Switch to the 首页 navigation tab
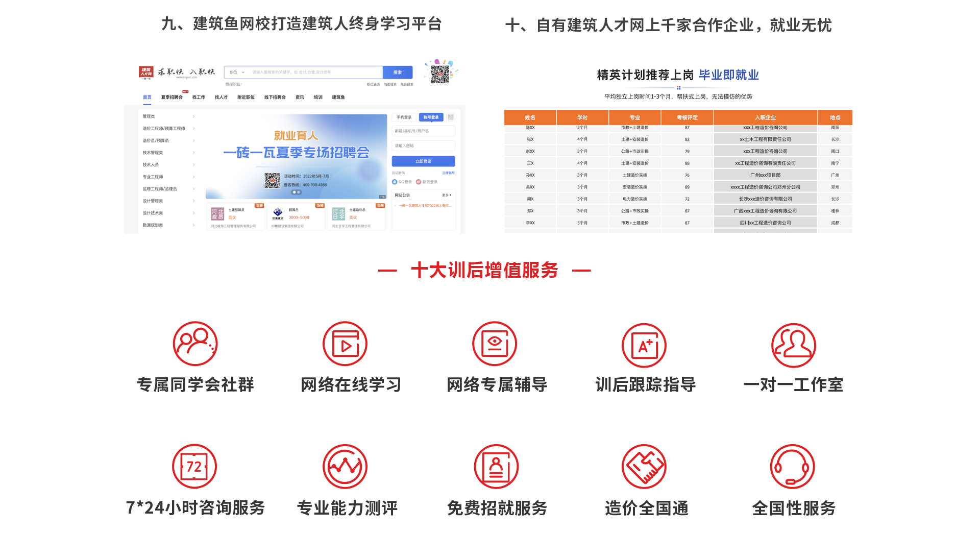The height and width of the screenshot is (558, 980). (148, 97)
